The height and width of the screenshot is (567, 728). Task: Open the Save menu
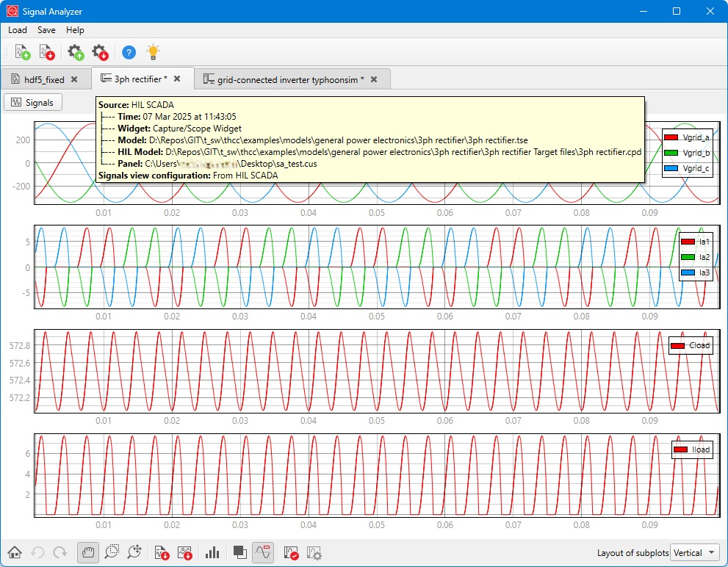point(46,30)
